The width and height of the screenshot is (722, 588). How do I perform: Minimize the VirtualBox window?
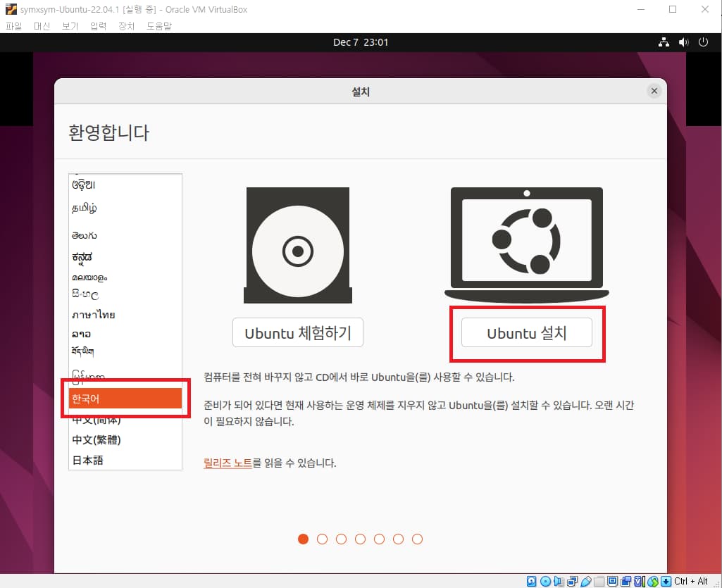[x=640, y=9]
